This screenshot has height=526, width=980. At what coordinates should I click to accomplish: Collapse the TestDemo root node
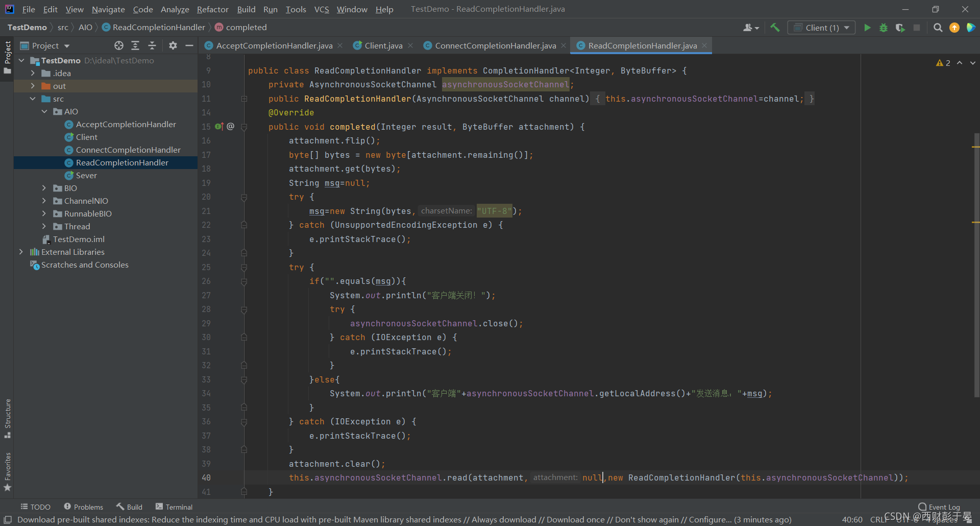point(21,60)
